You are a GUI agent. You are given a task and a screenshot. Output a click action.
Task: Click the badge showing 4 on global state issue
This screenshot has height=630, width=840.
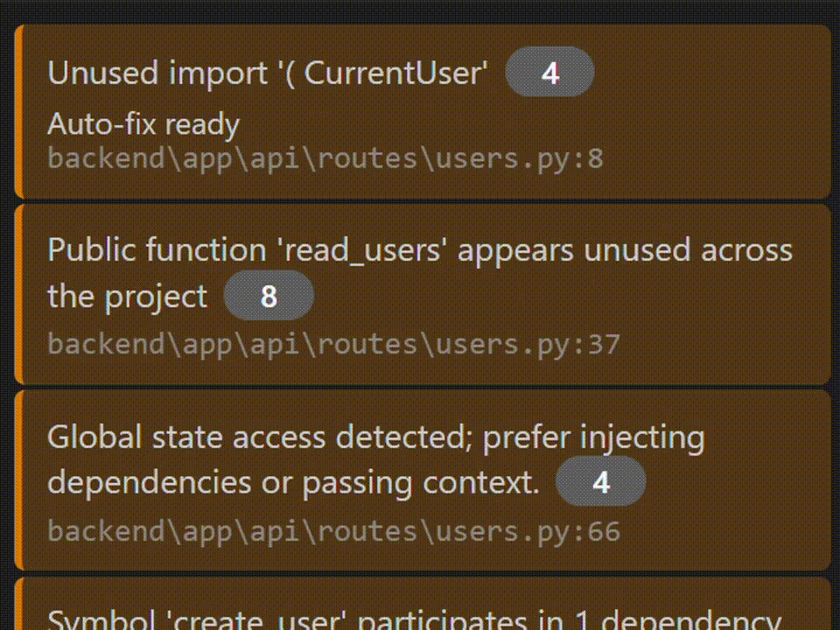(x=600, y=481)
